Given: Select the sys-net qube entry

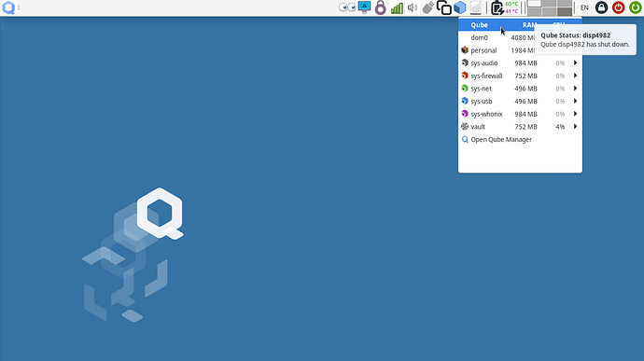Looking at the screenshot, I should pos(520,89).
